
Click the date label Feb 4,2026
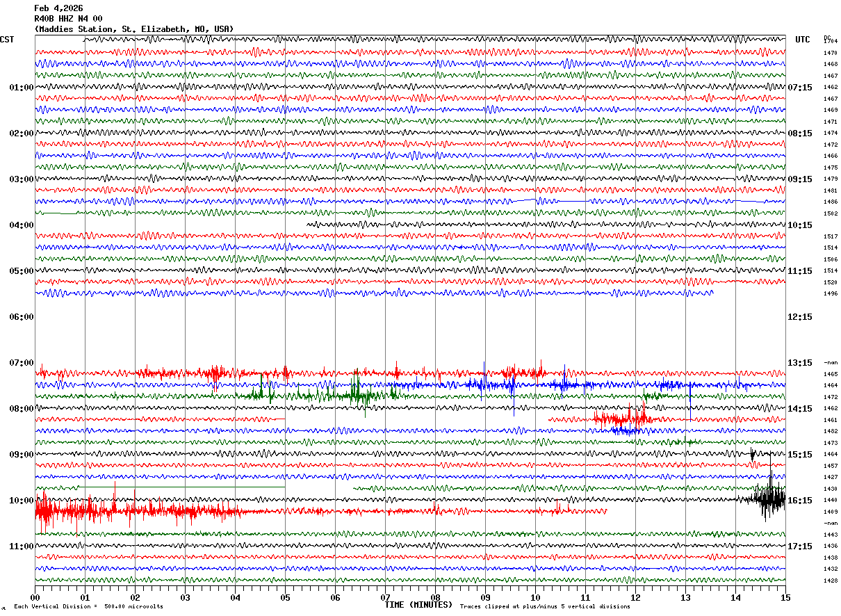tap(58, 8)
